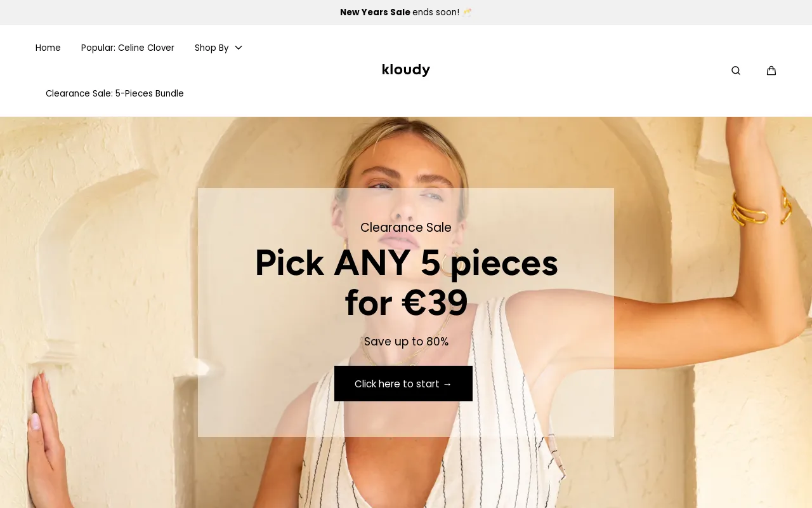This screenshot has height=508, width=812.
Task: Click the 'Click here to start' button
Action: [x=403, y=384]
